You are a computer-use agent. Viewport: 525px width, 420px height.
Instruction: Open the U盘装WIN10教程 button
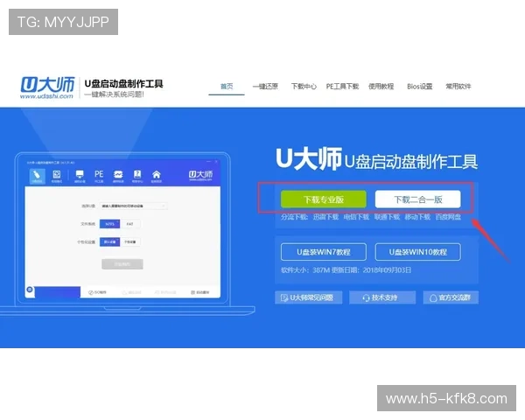coord(418,252)
